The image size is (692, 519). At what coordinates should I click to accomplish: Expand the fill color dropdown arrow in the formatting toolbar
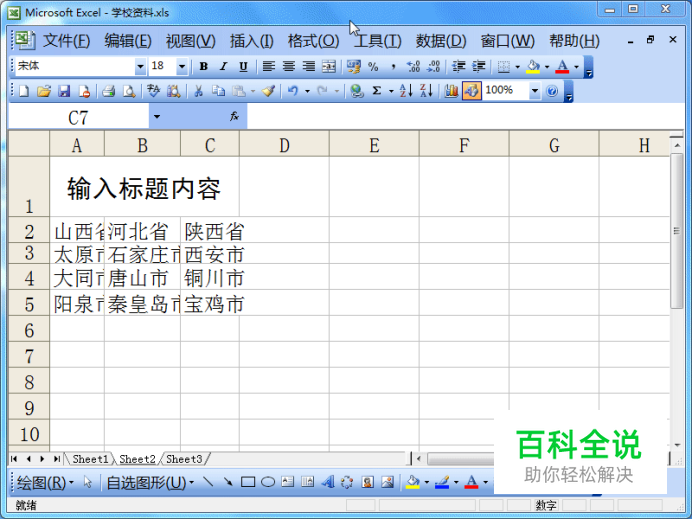click(547, 67)
